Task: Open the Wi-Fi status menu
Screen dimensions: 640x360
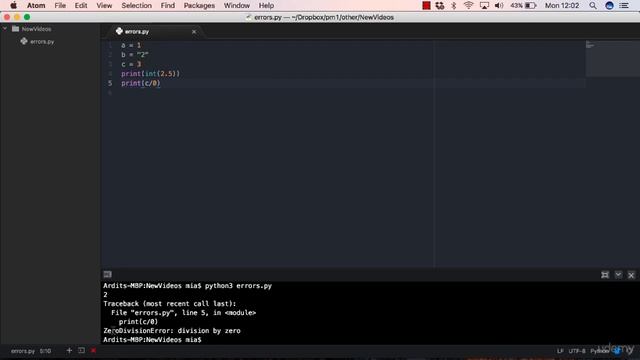Action: [468, 6]
